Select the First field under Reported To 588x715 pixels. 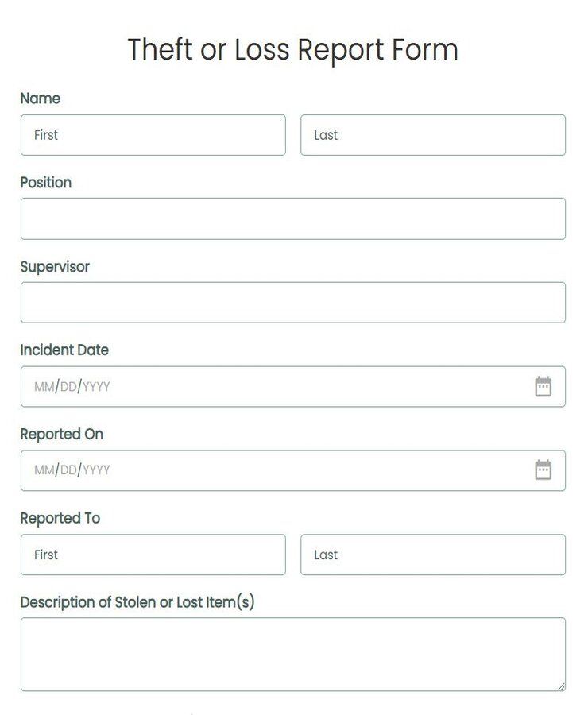pyautogui.click(x=151, y=555)
